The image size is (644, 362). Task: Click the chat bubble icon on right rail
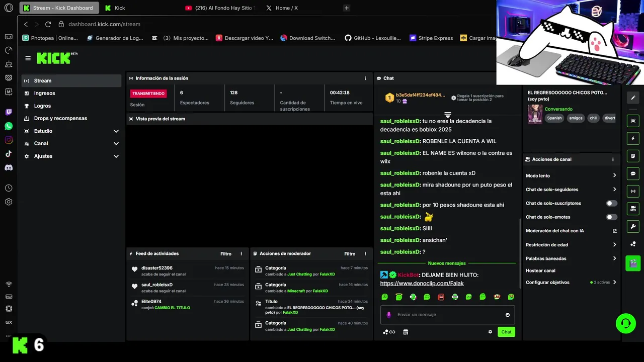click(633, 173)
